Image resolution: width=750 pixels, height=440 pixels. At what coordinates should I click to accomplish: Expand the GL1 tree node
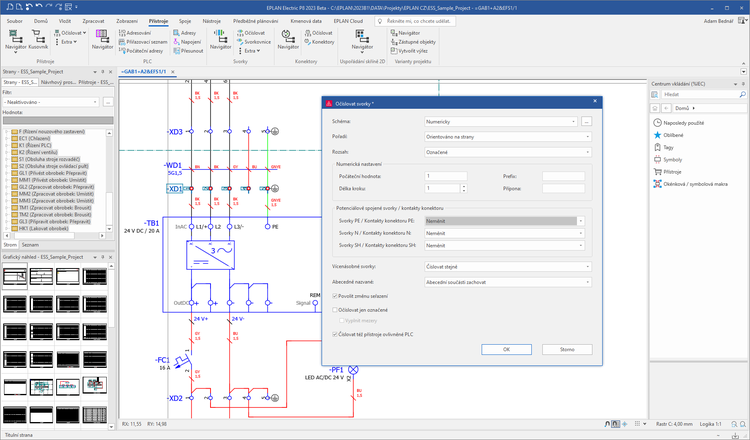[x=6, y=172]
